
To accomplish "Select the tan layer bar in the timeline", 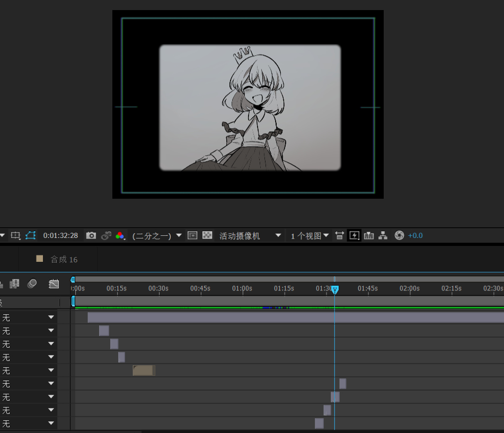I will coord(144,370).
